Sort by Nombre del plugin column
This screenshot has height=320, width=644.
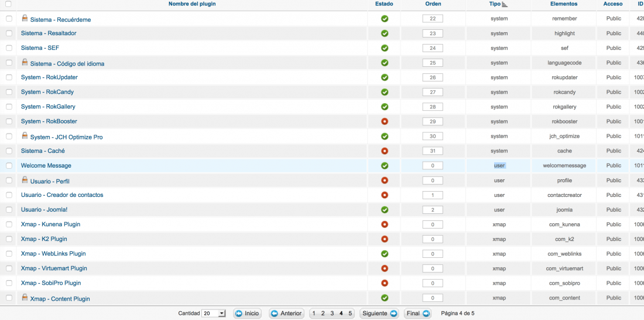pyautogui.click(x=192, y=4)
